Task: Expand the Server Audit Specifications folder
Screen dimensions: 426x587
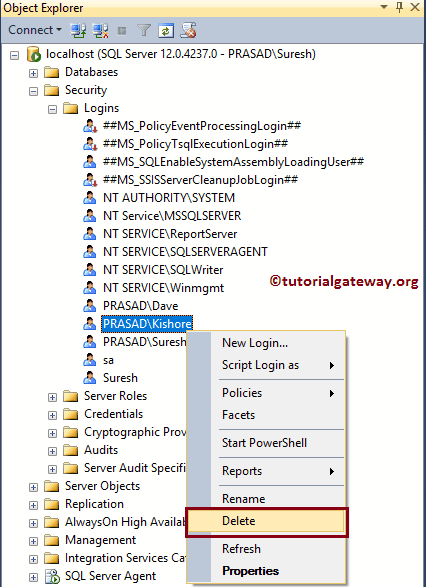Action: 52,469
